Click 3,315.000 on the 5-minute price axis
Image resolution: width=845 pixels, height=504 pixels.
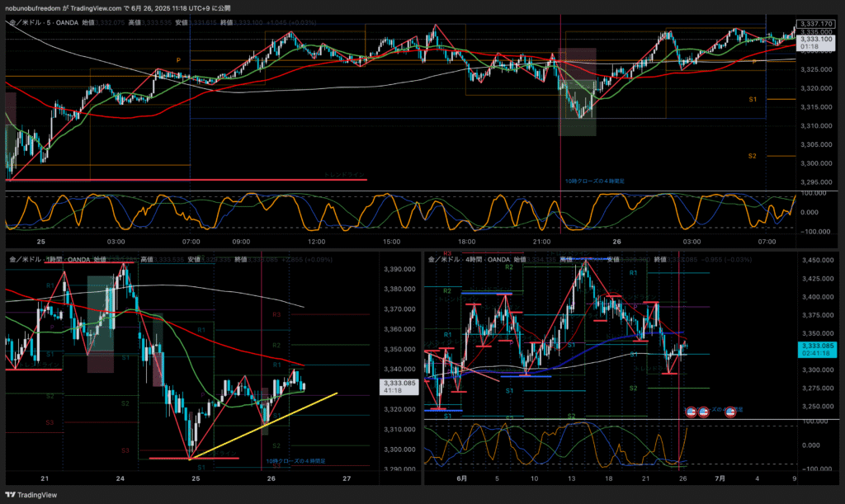(x=816, y=107)
